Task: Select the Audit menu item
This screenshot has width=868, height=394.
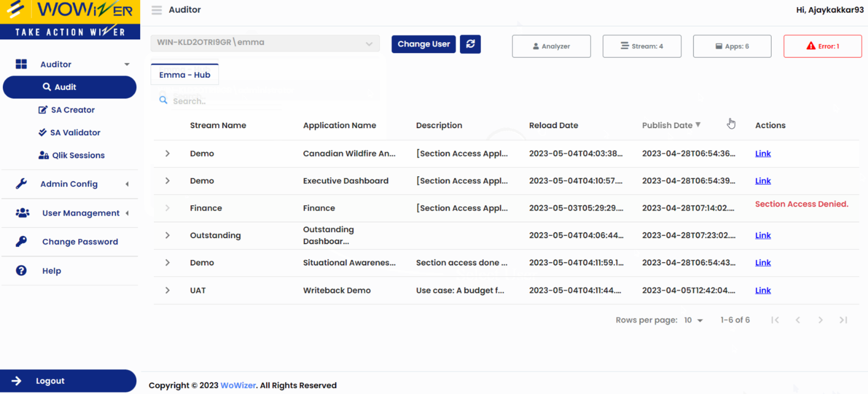Action: tap(70, 87)
